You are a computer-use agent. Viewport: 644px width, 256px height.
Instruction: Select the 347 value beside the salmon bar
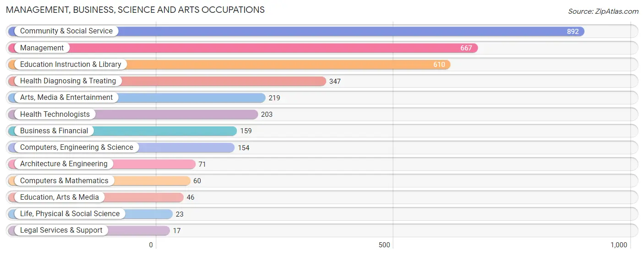click(x=335, y=82)
